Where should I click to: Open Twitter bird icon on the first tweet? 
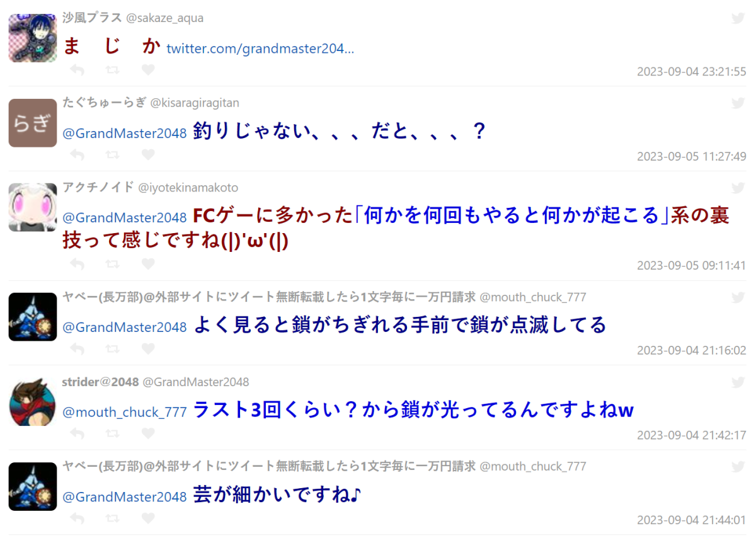738,18
